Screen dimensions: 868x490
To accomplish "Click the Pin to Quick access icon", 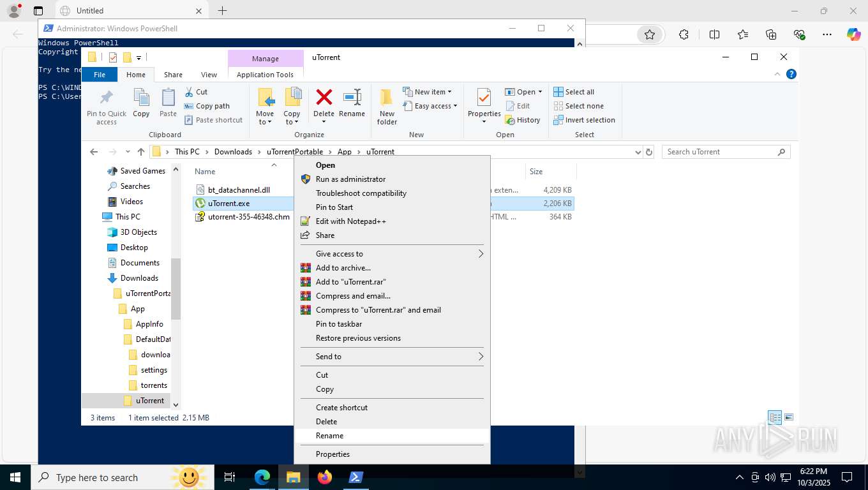I will [107, 106].
